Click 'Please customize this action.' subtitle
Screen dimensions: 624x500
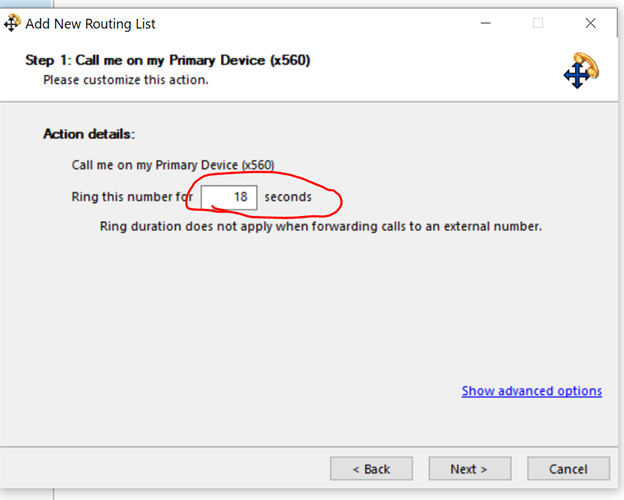(125, 79)
